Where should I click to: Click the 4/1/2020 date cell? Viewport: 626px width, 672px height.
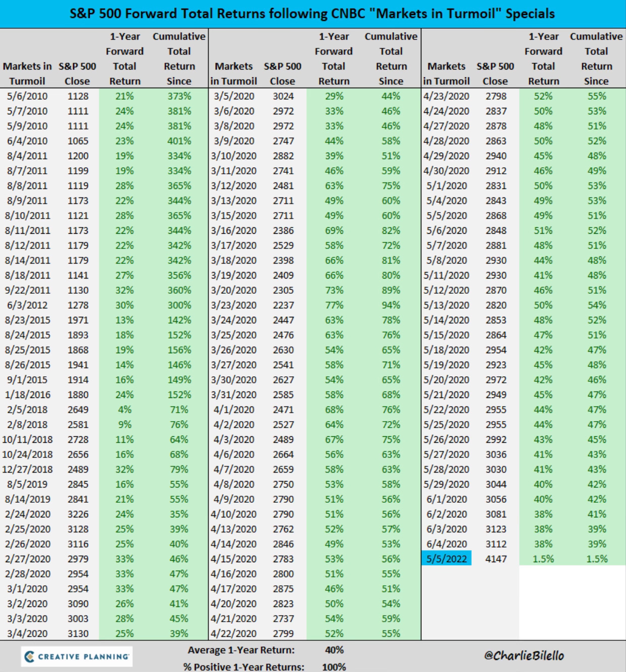pyautogui.click(x=234, y=410)
